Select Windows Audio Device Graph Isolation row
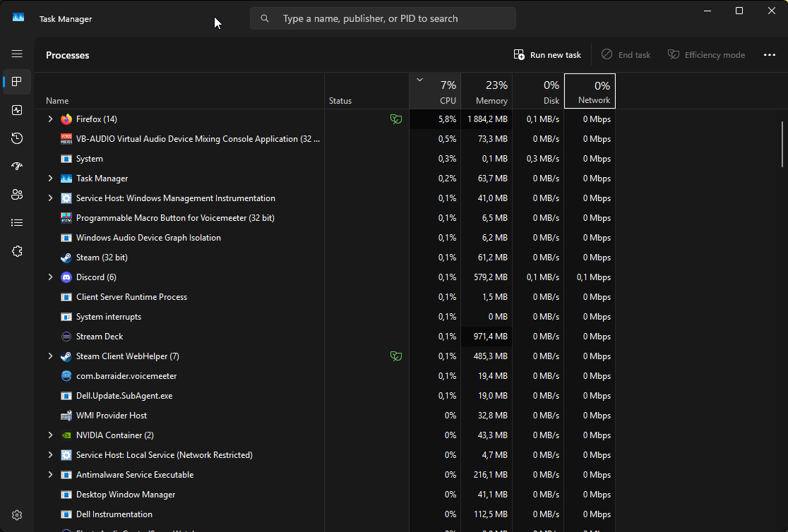The image size is (788, 532). tap(325, 238)
